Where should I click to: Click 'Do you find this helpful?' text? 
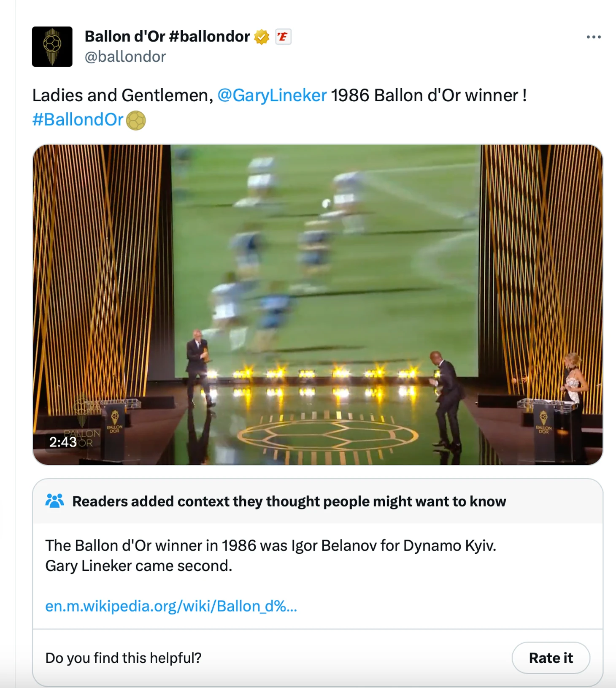[x=123, y=658]
